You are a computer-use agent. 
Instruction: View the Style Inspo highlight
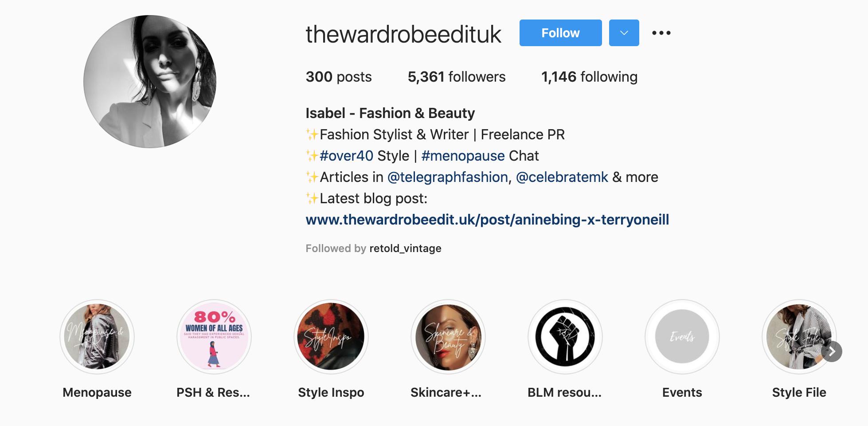pyautogui.click(x=331, y=337)
